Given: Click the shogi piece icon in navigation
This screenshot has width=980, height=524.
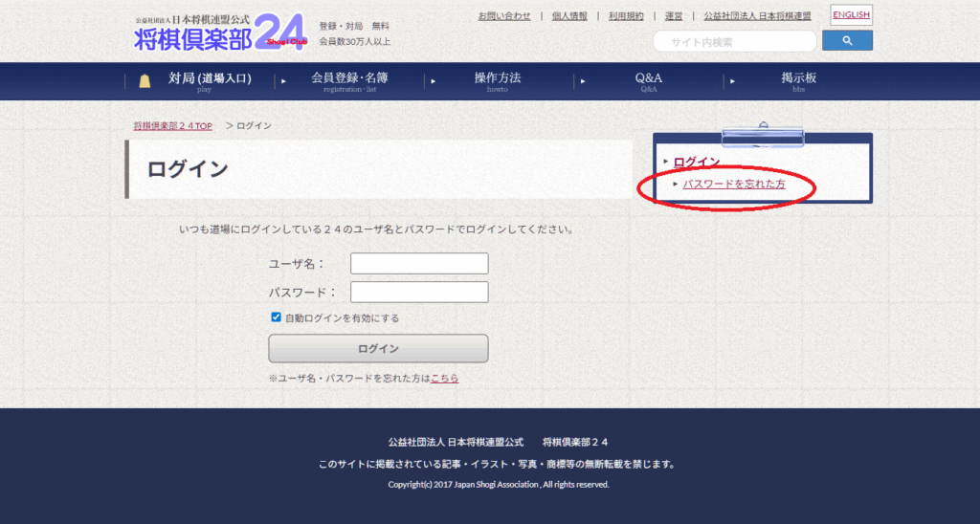Looking at the screenshot, I should pos(145,81).
